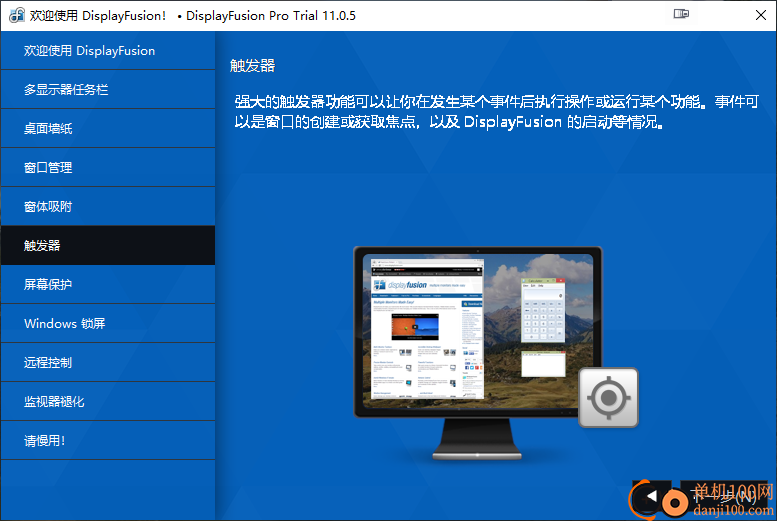This screenshot has width=777, height=521.
Task: Switch to the 窗体吸附 page
Action: coord(108,207)
